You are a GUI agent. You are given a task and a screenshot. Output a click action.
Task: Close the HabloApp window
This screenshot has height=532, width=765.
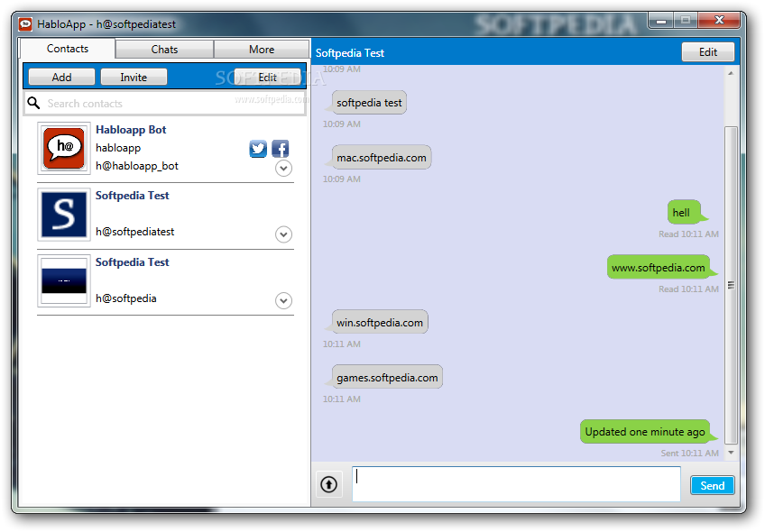tap(719, 21)
